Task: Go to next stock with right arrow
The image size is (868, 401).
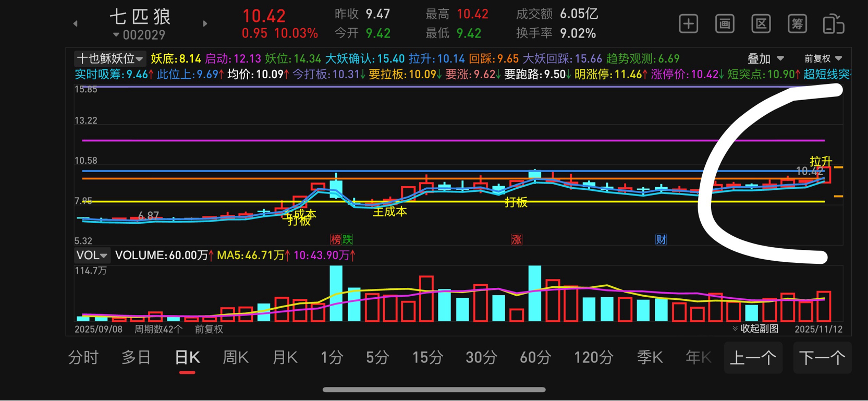Action: pyautogui.click(x=205, y=23)
